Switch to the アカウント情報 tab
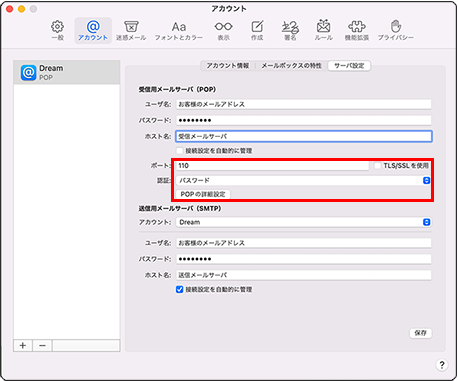This screenshot has height=381, width=458. point(228,66)
